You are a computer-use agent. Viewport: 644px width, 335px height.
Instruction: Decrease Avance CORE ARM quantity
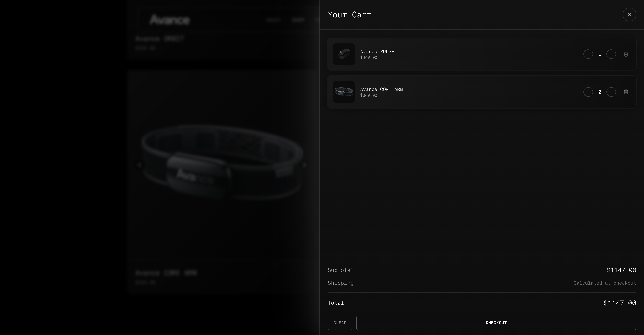click(588, 92)
